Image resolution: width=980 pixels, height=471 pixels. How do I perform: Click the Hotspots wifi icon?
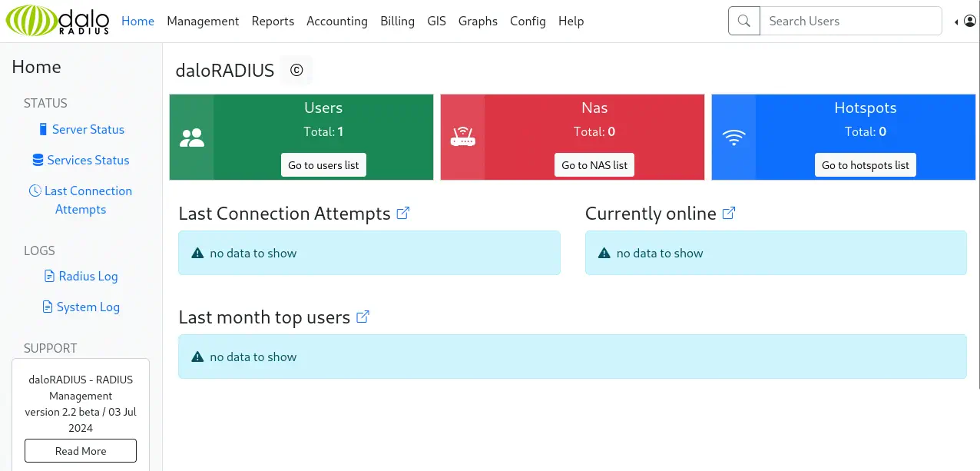click(733, 138)
